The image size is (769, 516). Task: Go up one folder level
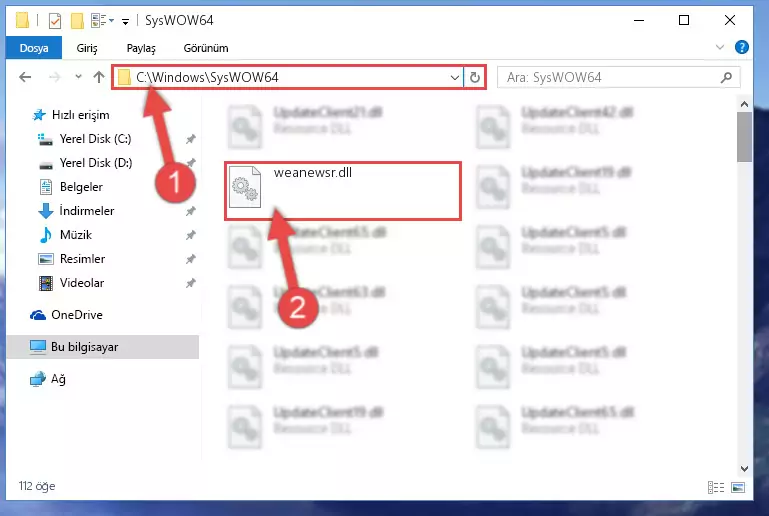(99, 77)
